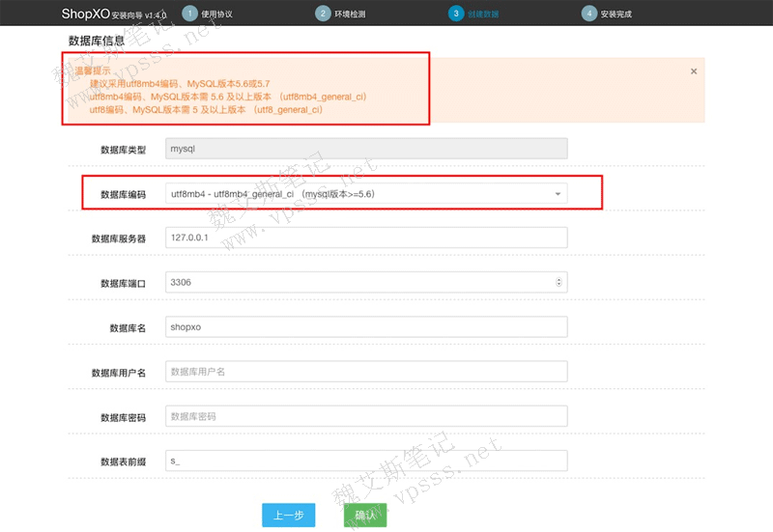Screen dimensions: 773x532
Task: Go to the 环境检测 step label
Action: tap(350, 14)
